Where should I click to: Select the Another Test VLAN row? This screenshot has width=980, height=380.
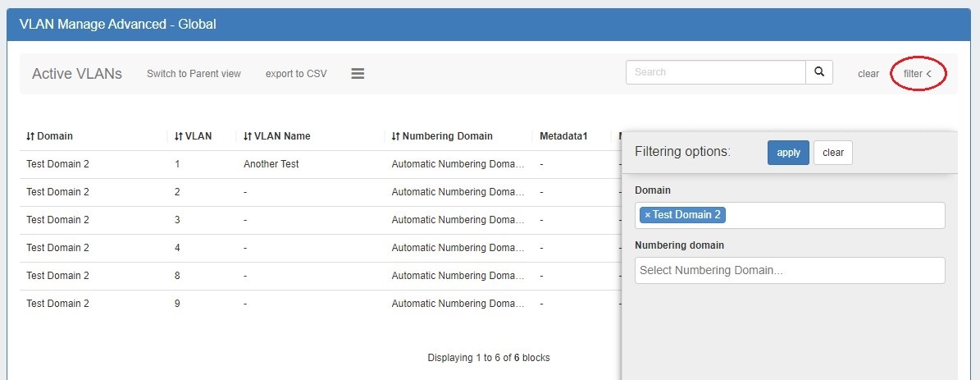(x=271, y=164)
